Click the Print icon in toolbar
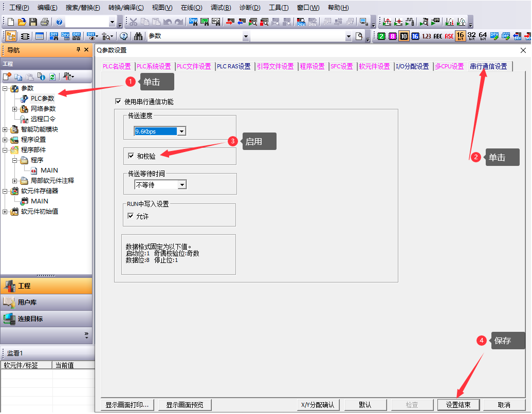The width and height of the screenshot is (532, 414). [x=44, y=22]
